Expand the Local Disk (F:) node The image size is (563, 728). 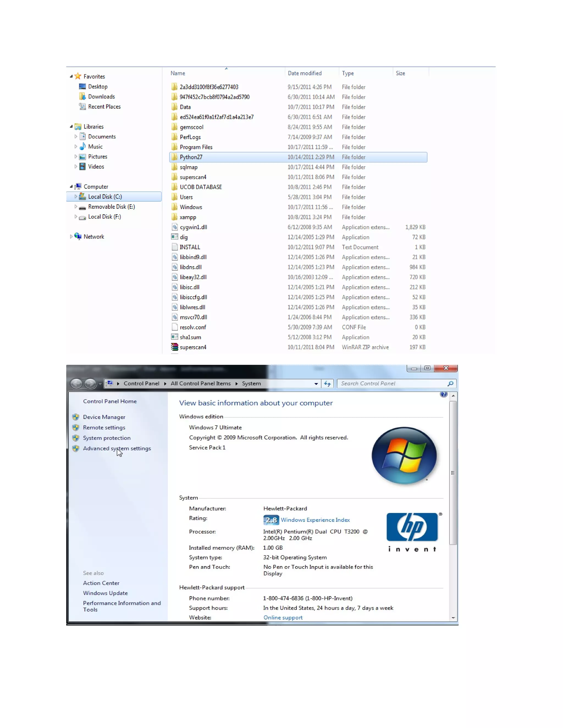tap(76, 216)
